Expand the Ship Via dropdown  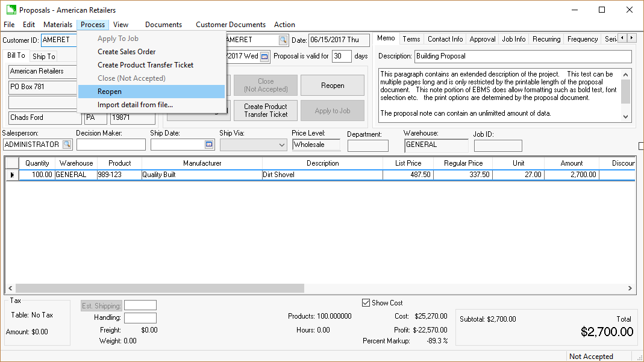click(282, 145)
